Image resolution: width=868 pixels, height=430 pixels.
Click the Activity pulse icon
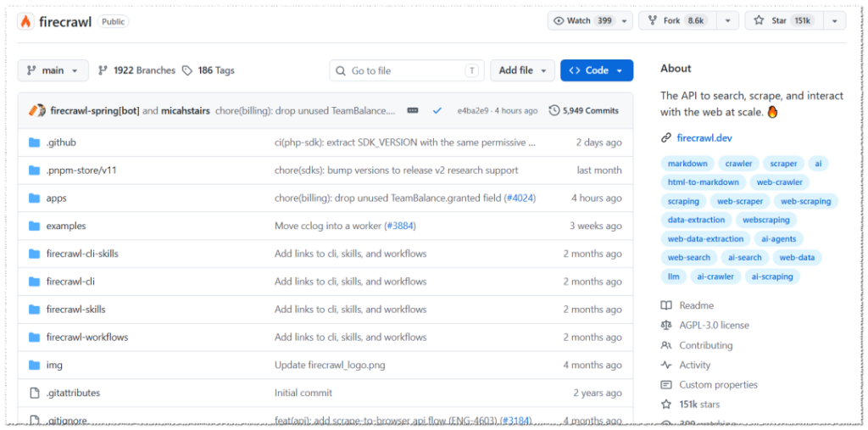(666, 365)
